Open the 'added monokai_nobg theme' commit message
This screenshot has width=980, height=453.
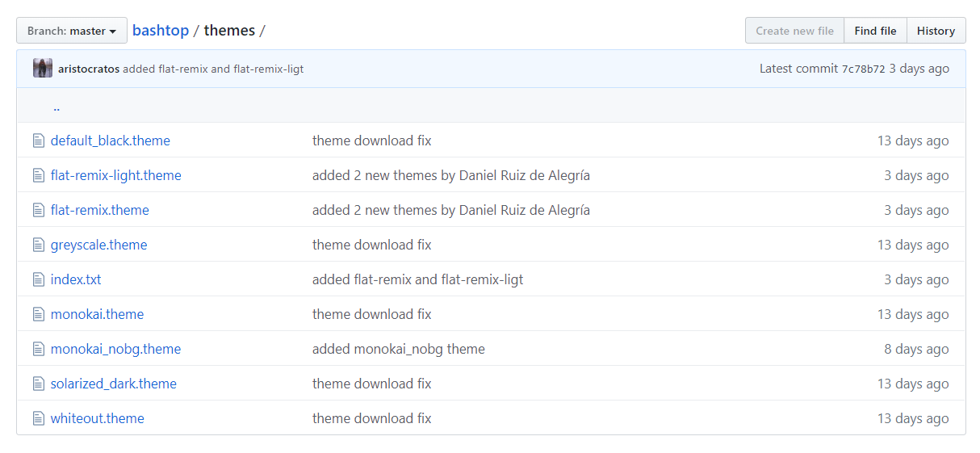[x=399, y=349]
